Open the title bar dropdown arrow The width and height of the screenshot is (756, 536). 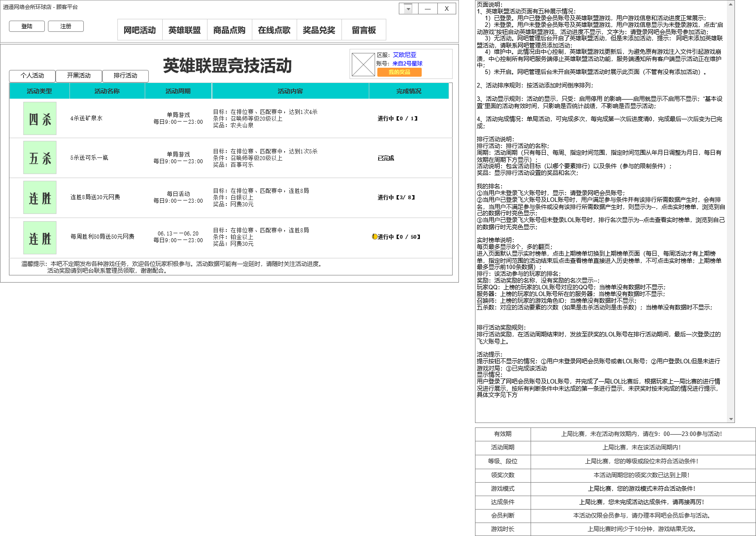tap(408, 9)
